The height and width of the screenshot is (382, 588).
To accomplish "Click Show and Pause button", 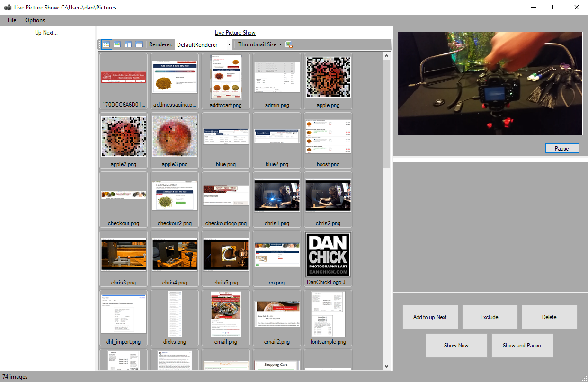I will point(522,346).
